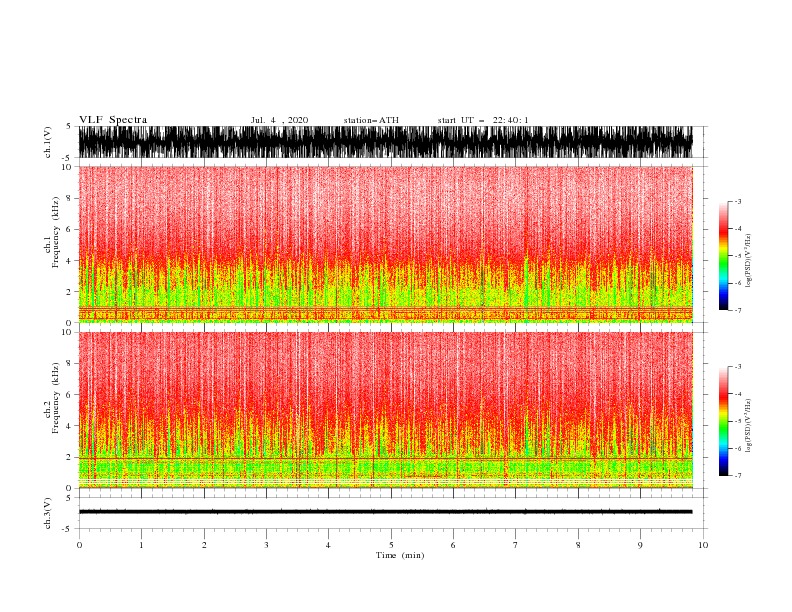Click the ch.1 spectrogram color scale bar

(x=723, y=256)
